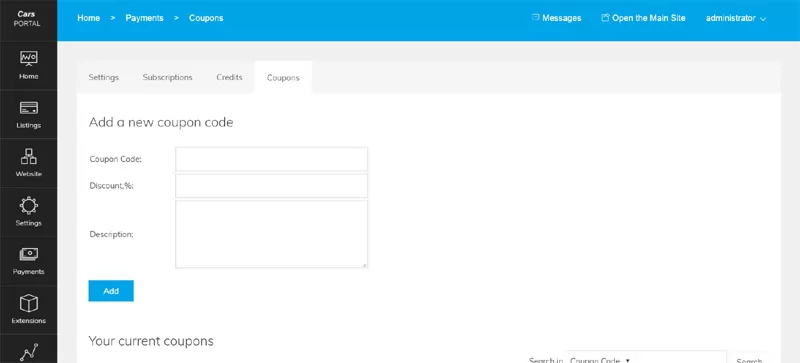Screen dimensions: 800x363
Task: Click the Messages envelope icon
Action: click(536, 17)
